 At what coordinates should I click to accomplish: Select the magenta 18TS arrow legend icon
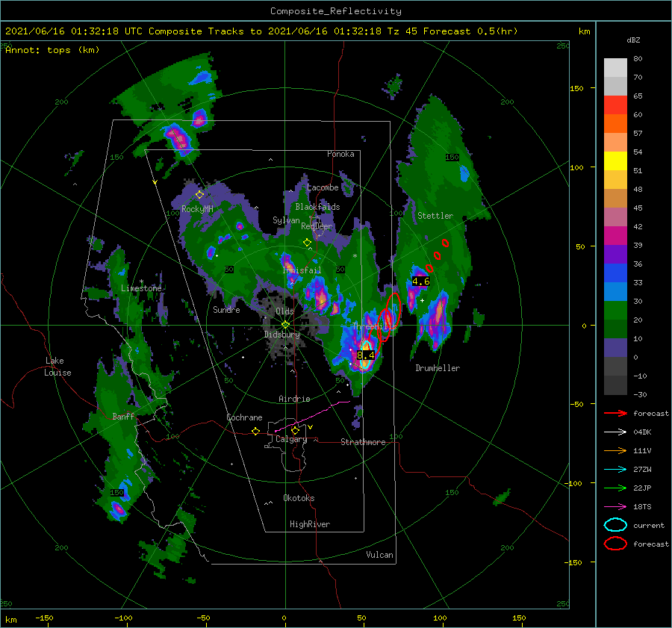[615, 507]
